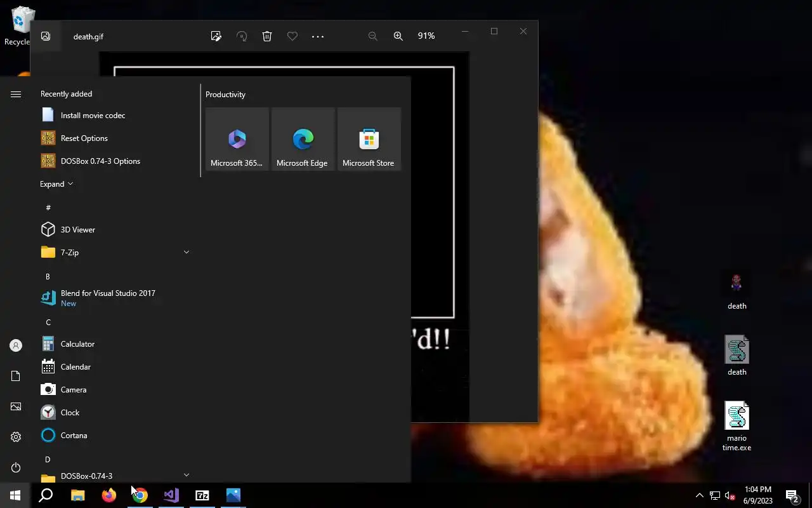Open DOSBox 0.74-3 Options entry

[117, 161]
